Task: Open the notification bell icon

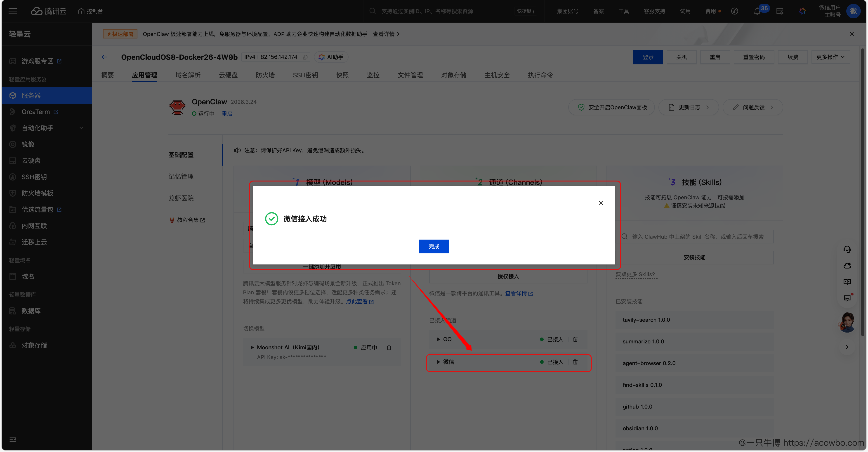Action: (x=757, y=11)
